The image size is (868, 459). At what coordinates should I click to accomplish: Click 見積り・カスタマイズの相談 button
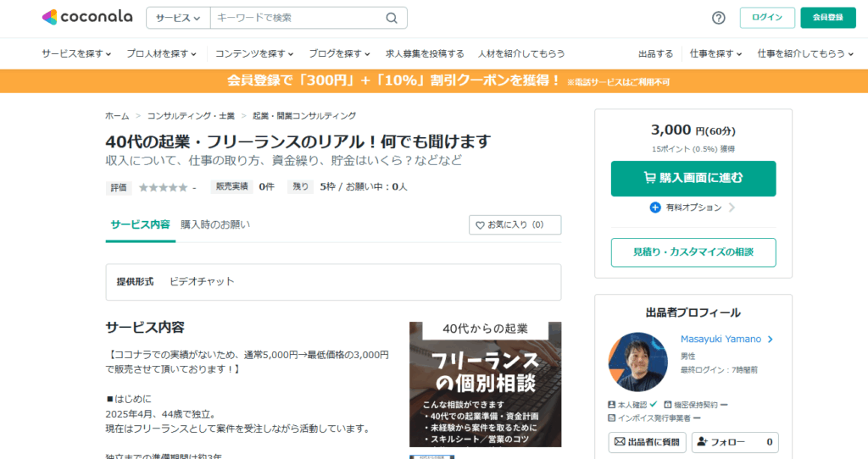click(x=693, y=252)
